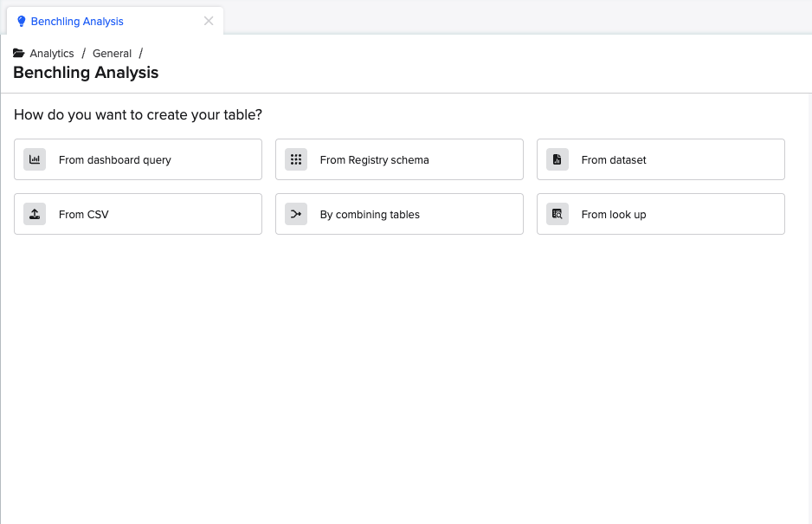Click the bar chart icon for dashboard query
Screen dimensions: 812x524
35,159
